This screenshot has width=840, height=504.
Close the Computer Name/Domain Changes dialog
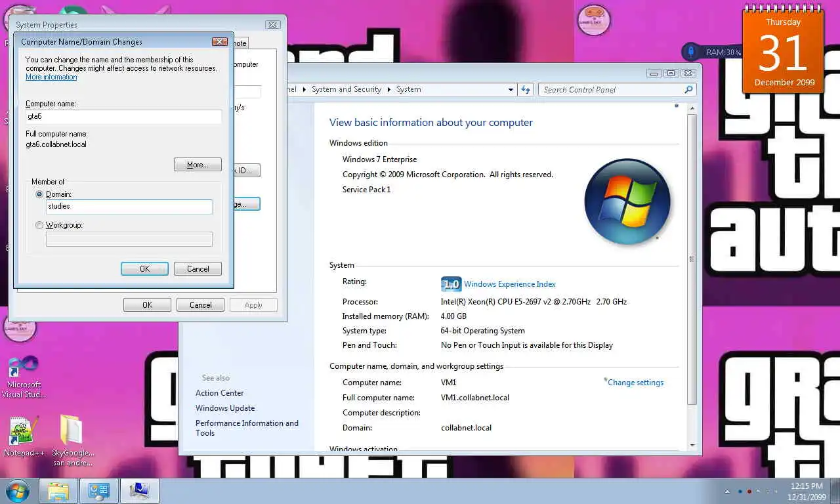(x=220, y=41)
